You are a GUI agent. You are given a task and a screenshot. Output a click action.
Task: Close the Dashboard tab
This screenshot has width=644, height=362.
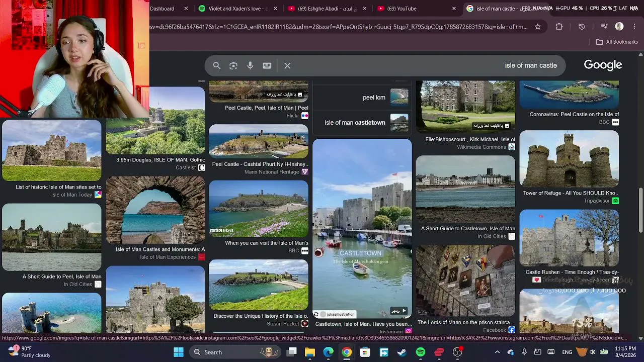[186, 9]
